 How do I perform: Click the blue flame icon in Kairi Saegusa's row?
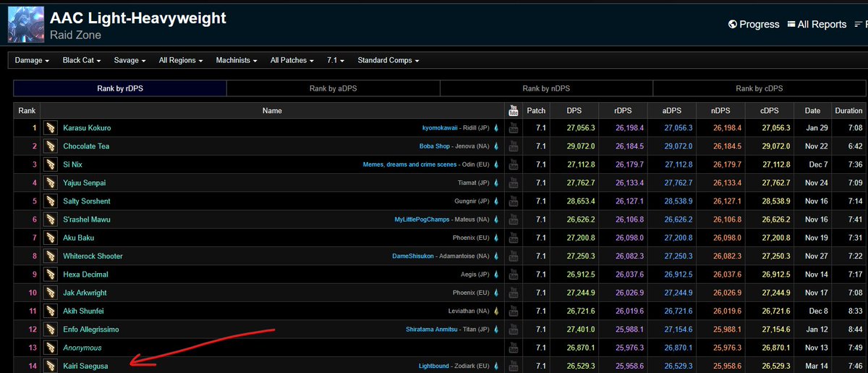[x=496, y=366]
